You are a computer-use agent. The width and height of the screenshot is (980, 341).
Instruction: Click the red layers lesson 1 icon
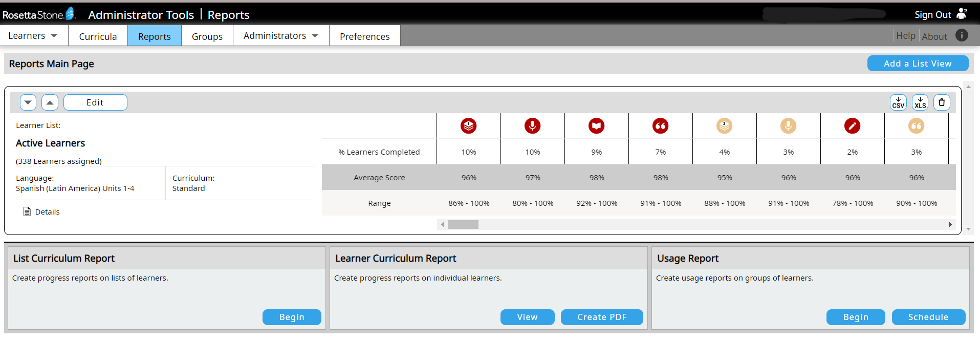click(x=468, y=126)
